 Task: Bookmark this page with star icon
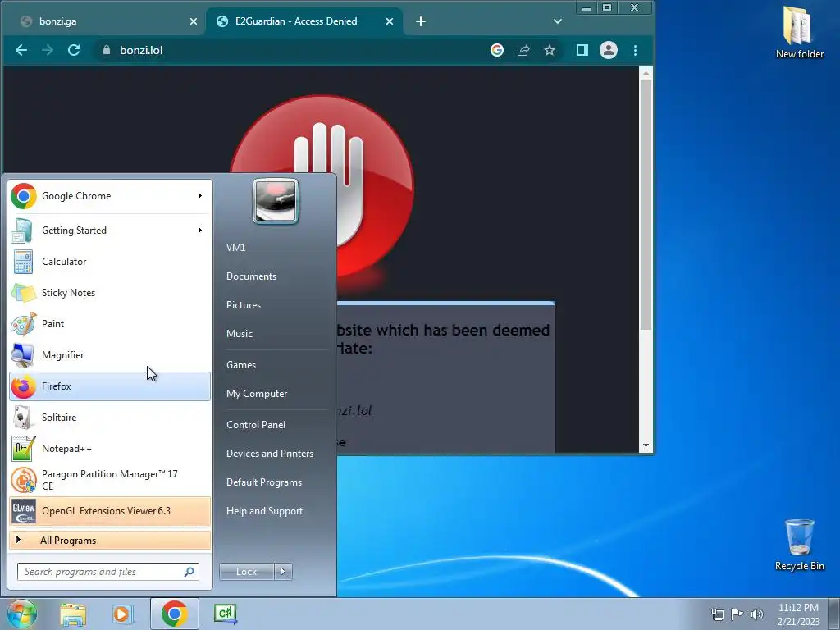tap(549, 50)
